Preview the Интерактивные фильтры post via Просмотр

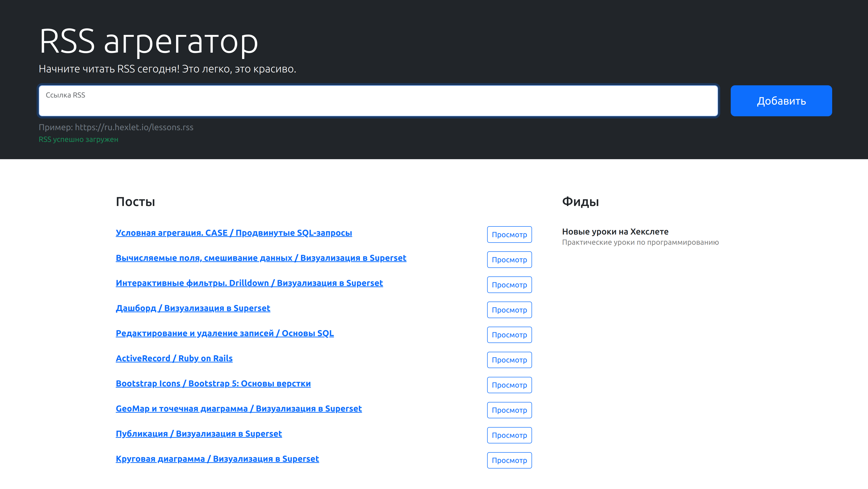pyautogui.click(x=509, y=284)
